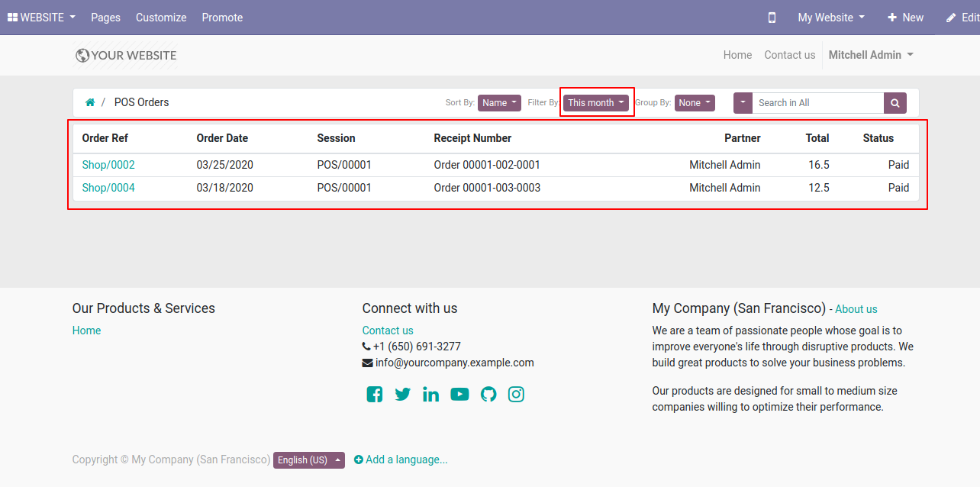Open the Facebook social icon
The height and width of the screenshot is (487, 980).
pos(374,394)
